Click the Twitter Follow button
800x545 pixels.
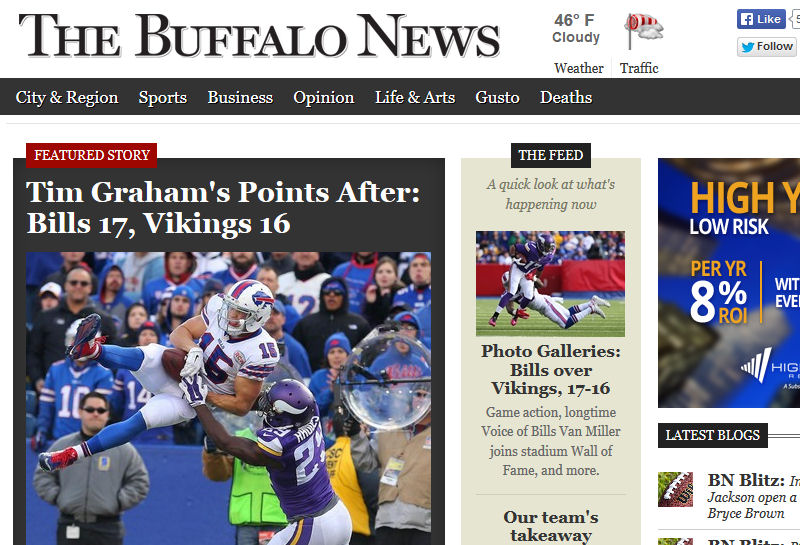click(767, 46)
